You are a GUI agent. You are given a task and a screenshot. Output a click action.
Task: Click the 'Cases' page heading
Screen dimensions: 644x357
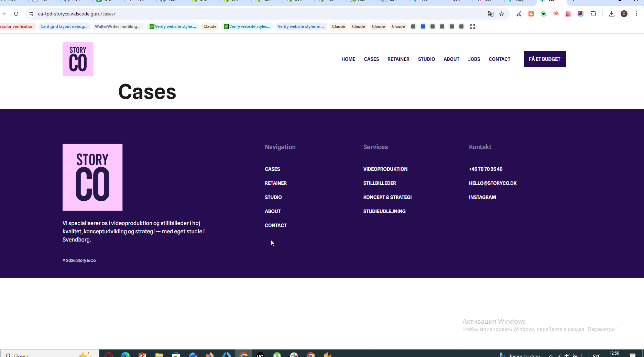(147, 92)
